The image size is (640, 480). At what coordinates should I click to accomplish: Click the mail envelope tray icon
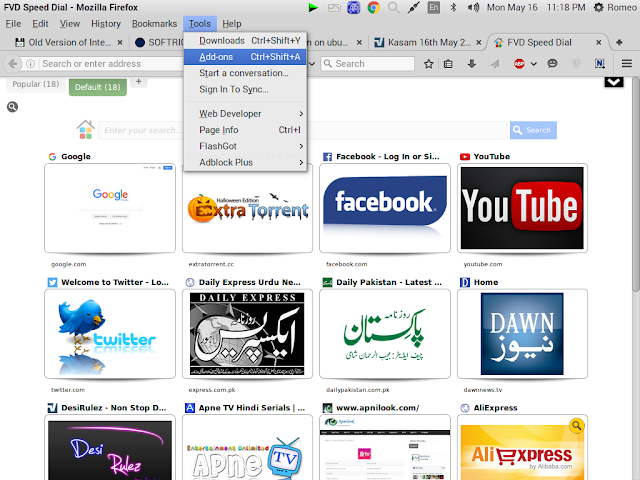click(334, 7)
